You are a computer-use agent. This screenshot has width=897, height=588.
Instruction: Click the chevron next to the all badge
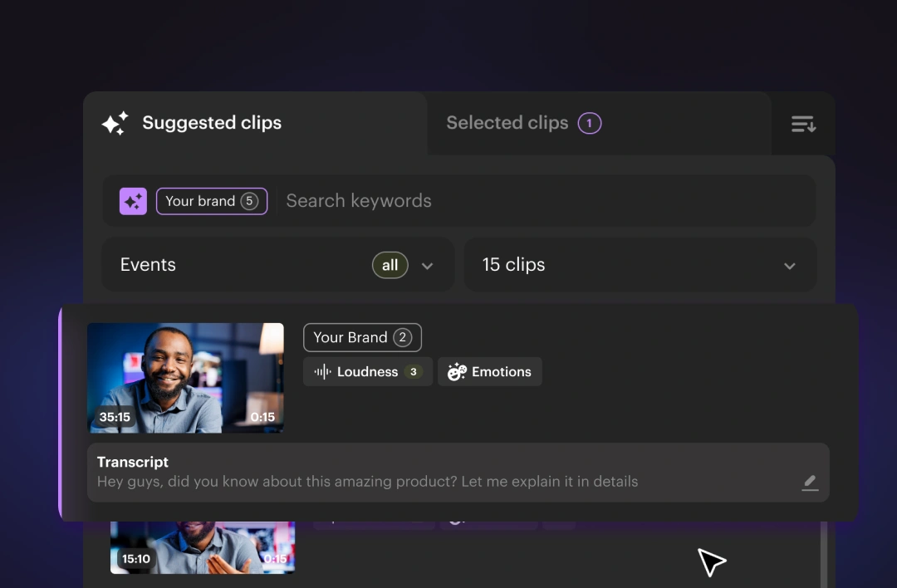pyautogui.click(x=428, y=266)
